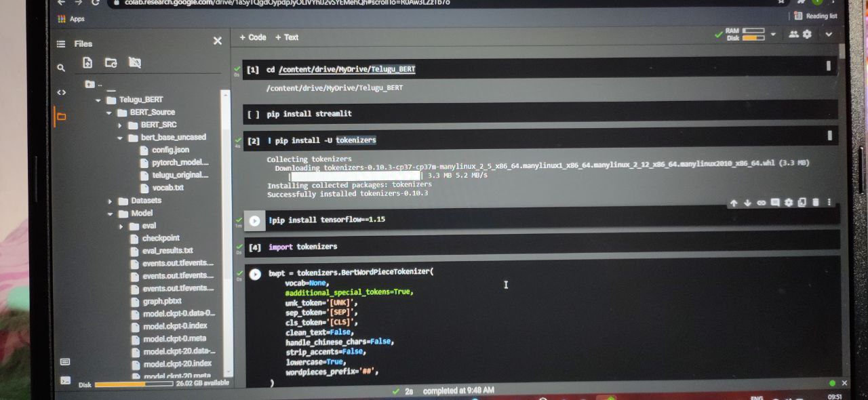The width and height of the screenshot is (868, 400).
Task: Select graph.pbtxt file
Action: click(x=162, y=301)
